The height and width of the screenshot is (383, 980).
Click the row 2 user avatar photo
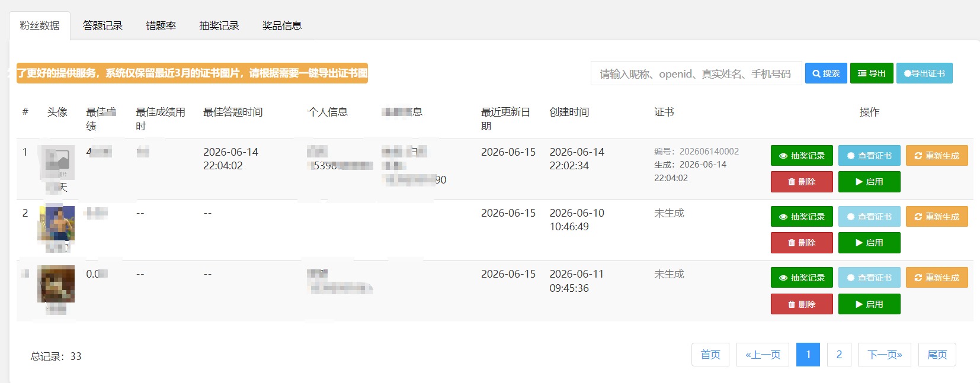[x=56, y=223]
